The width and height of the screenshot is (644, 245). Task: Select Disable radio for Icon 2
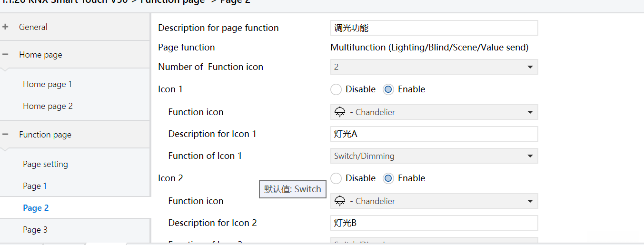336,178
